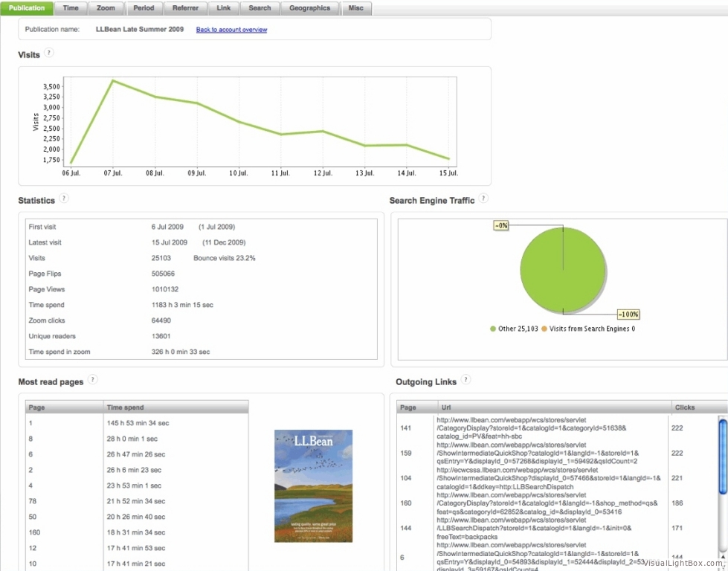Click the Outgoing Links help icon

tap(466, 380)
